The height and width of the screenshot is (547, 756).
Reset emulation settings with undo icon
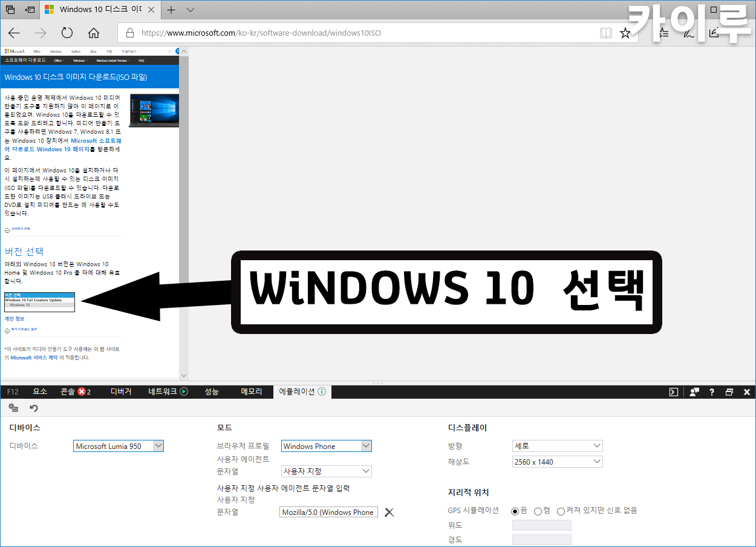pos(34,408)
